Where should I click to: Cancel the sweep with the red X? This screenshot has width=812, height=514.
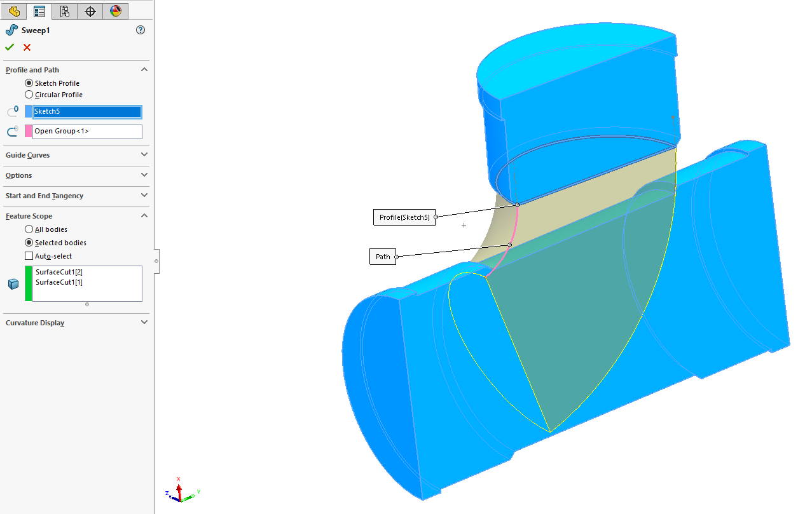(26, 47)
